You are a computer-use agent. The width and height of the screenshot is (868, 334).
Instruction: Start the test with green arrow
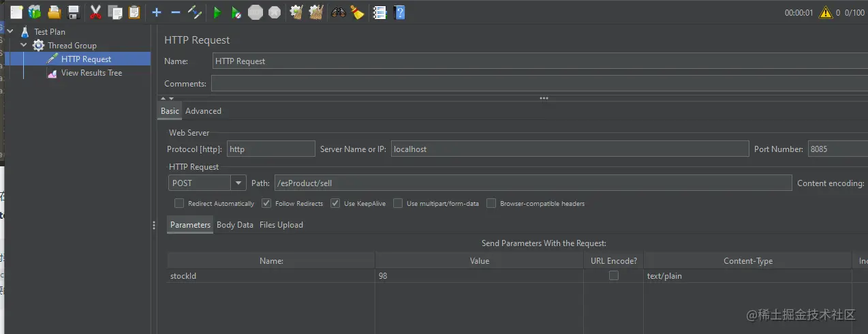click(217, 12)
